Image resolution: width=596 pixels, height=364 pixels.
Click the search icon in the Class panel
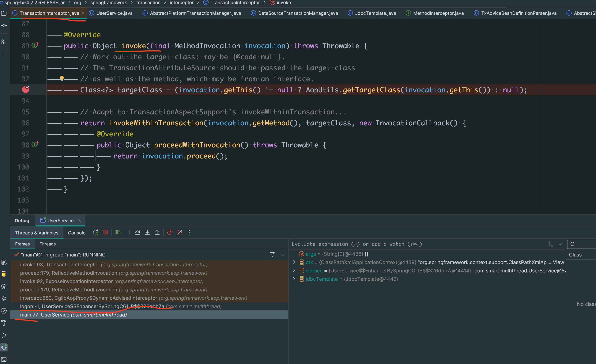(572, 244)
